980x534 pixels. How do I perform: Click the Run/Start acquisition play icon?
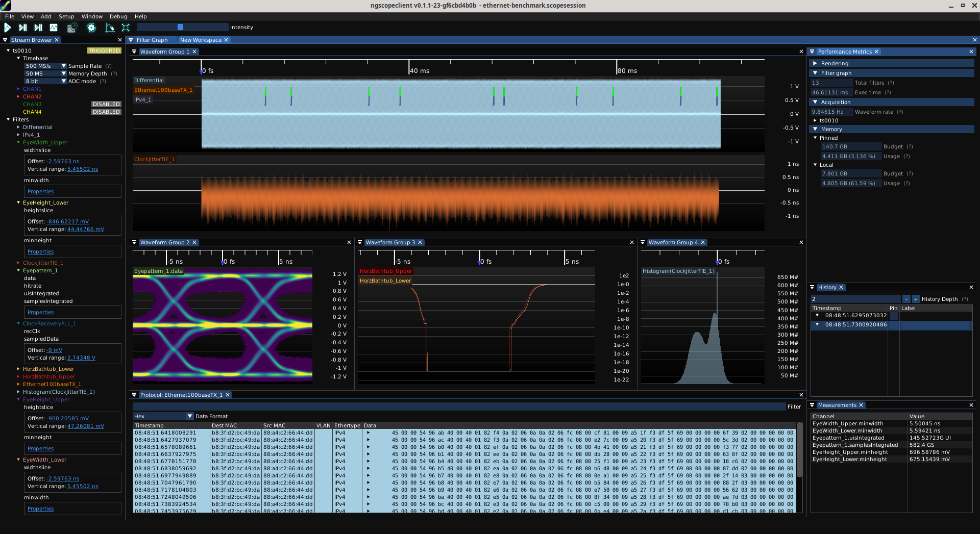click(8, 28)
